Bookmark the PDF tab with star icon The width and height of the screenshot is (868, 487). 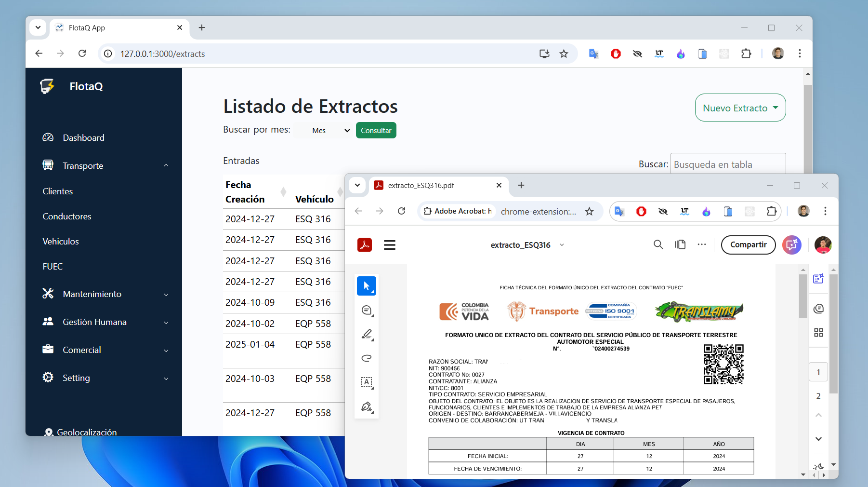point(589,211)
